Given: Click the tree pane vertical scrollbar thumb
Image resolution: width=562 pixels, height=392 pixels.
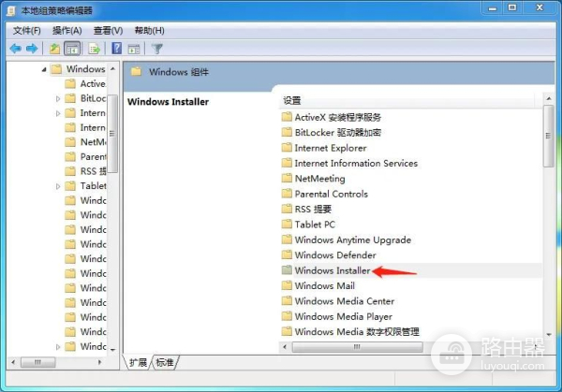Looking at the screenshot, I should tap(112, 134).
